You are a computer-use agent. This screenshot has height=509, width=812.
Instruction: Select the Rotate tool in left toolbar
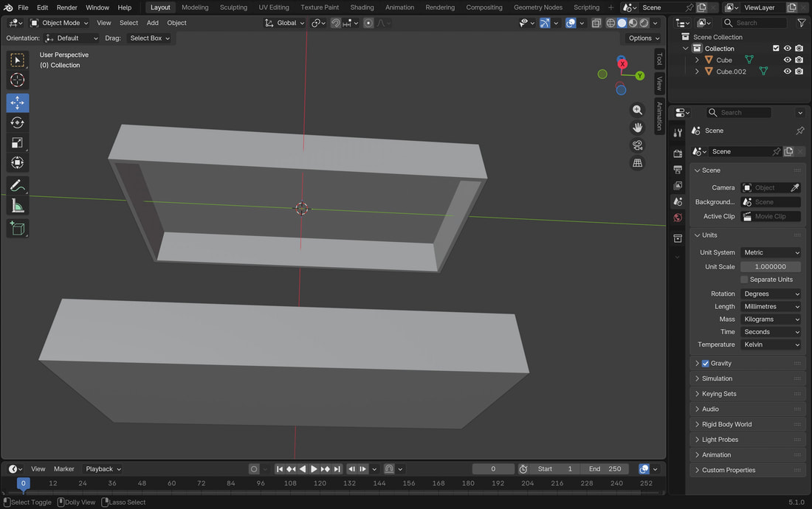click(x=18, y=123)
